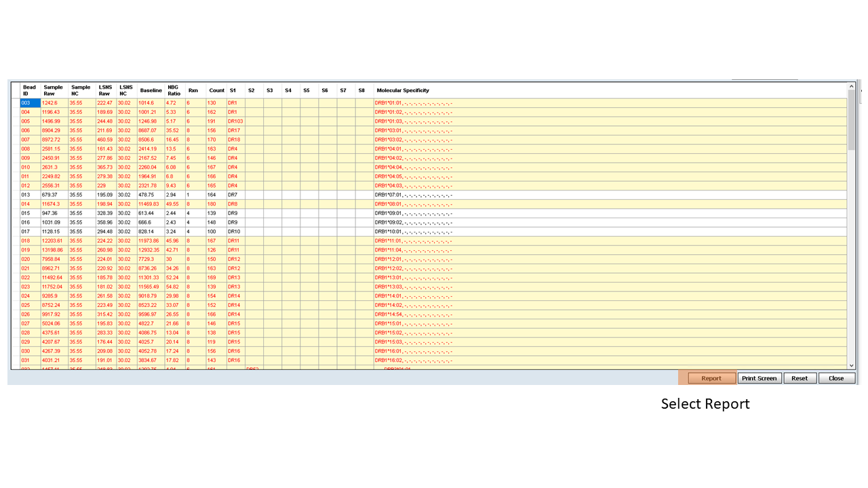Viewport: 868px width, 488px height.
Task: Click Count value 191
Action: coord(216,121)
